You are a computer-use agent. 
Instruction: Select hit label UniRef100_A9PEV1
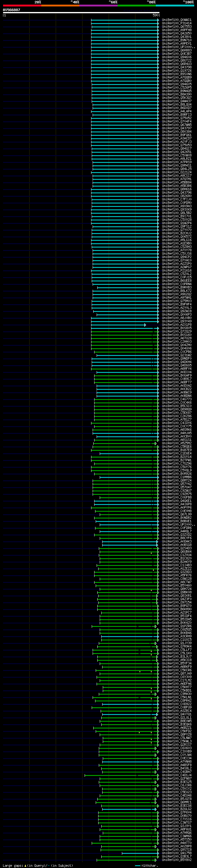point(176,43)
